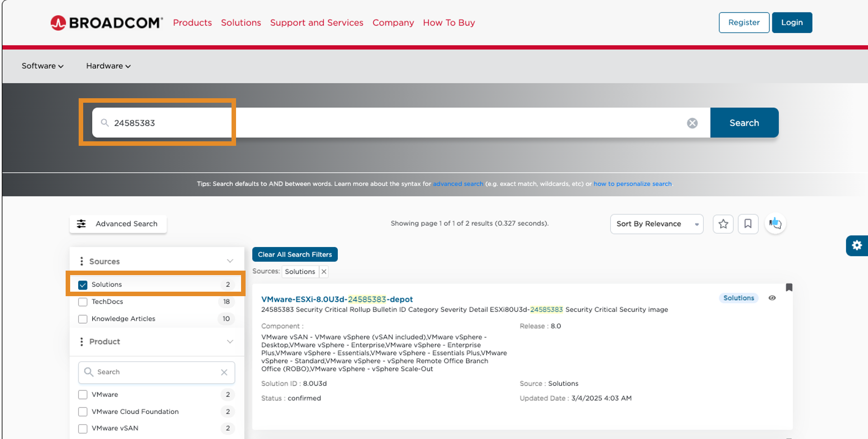Open the Software dropdown menu
The image size is (868, 439).
coord(43,66)
